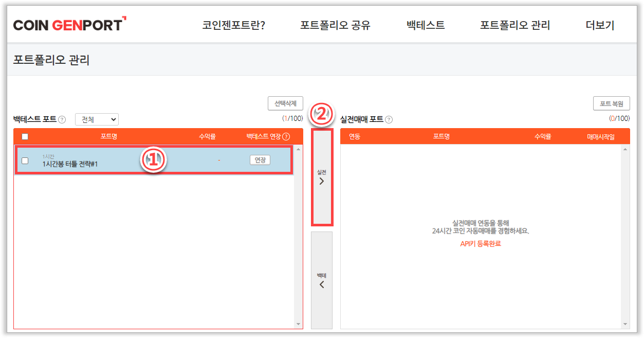The height and width of the screenshot is (338, 644).
Task: Click help icon next to 실전매매 포트
Action: pos(389,120)
